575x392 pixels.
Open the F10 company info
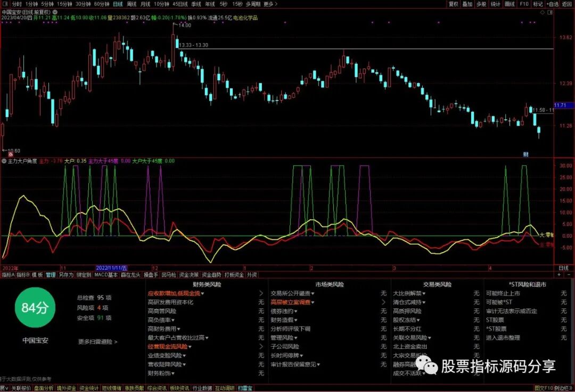(x=524, y=4)
